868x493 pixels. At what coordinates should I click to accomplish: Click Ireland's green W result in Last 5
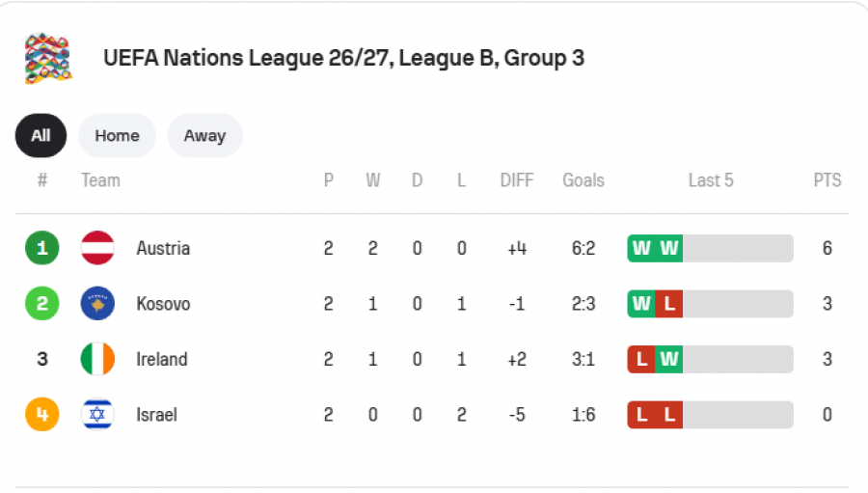[669, 359]
